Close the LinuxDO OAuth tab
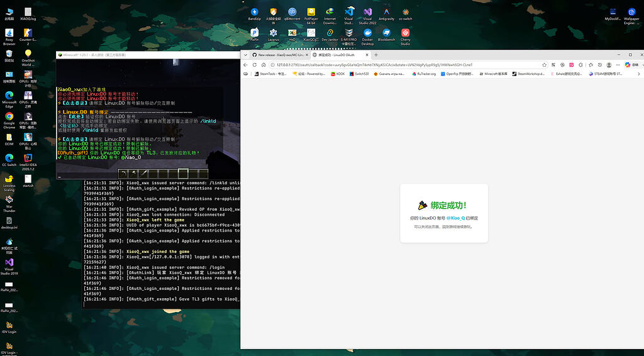 (367, 55)
